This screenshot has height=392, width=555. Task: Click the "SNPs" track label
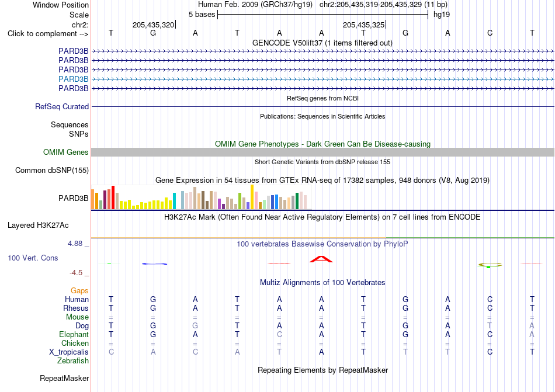(79, 134)
